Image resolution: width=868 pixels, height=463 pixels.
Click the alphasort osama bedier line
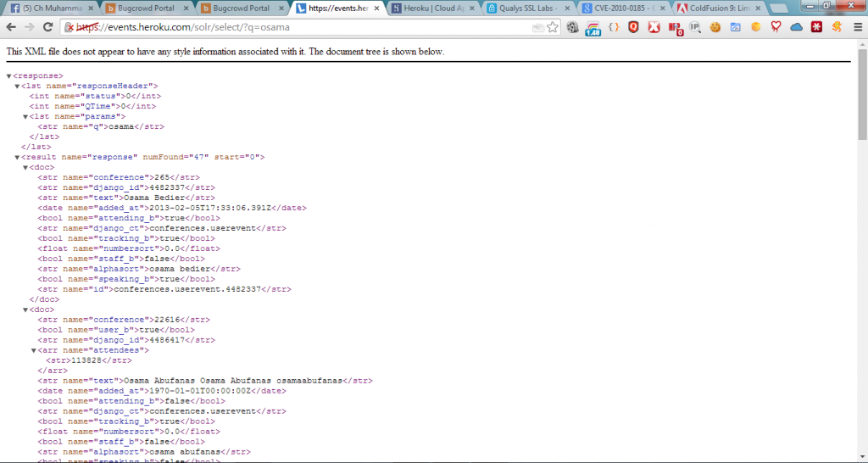139,269
